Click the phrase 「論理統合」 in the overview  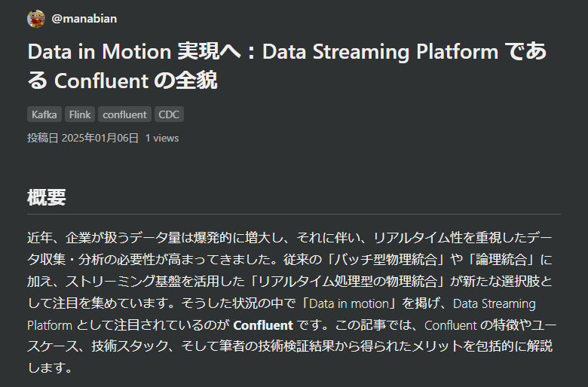point(501,260)
